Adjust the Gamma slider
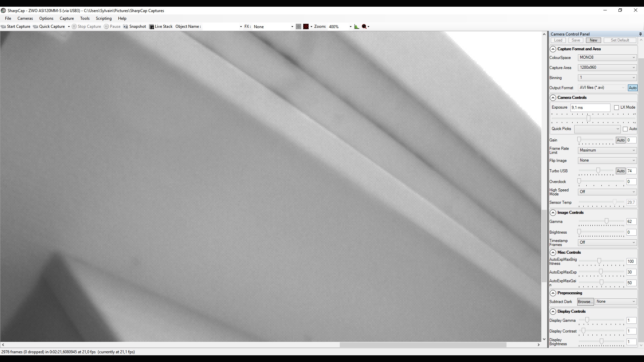The width and height of the screenshot is (644, 362). [606, 221]
